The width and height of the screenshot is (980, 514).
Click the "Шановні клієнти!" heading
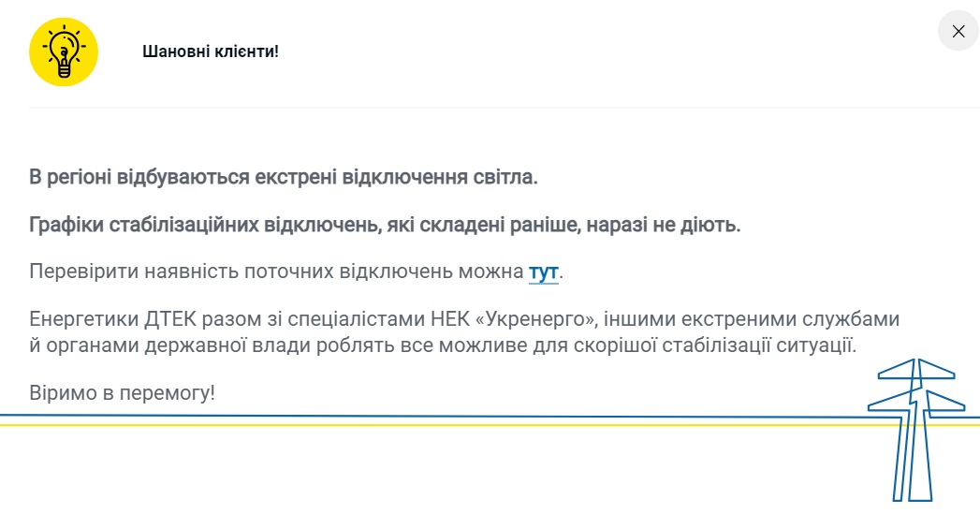211,51
